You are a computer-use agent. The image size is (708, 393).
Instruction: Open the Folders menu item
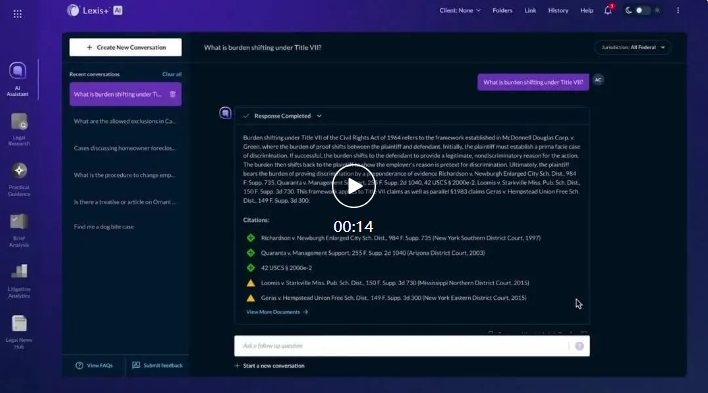[502, 10]
